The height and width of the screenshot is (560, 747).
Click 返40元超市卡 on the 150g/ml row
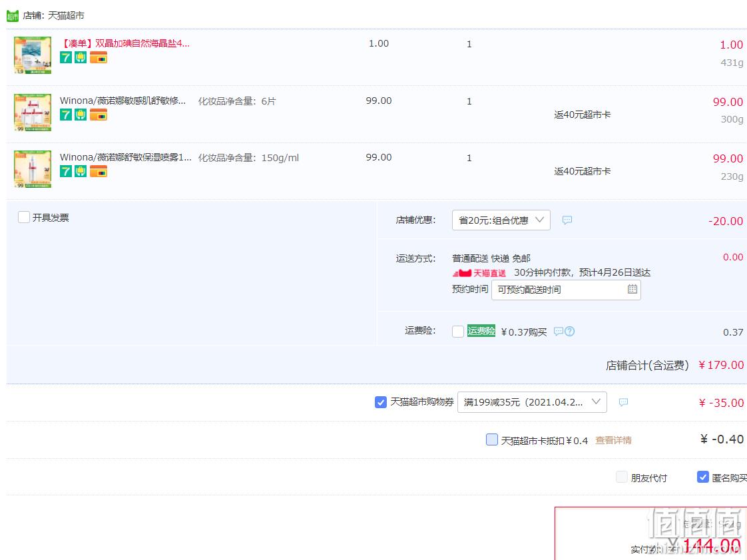tap(582, 172)
